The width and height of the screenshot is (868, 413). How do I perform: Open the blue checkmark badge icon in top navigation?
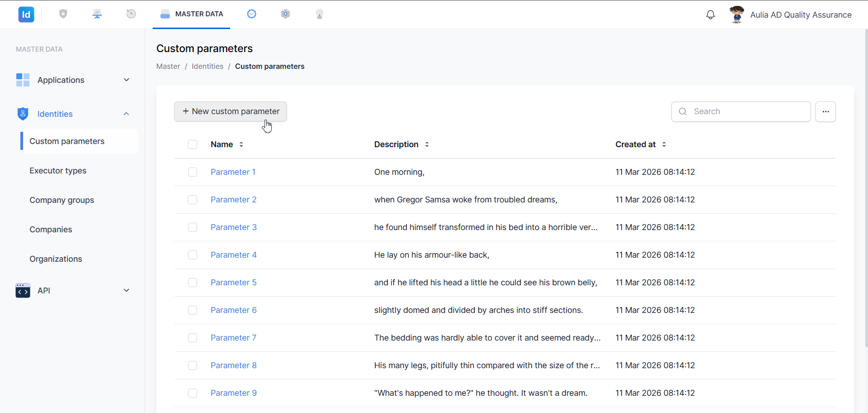tap(252, 14)
